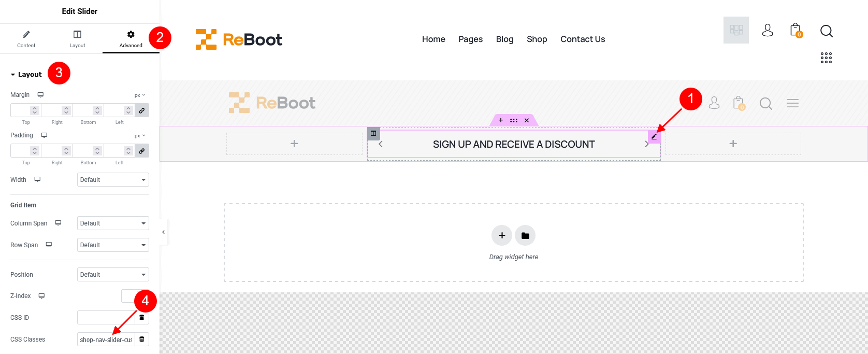The image size is (868, 354).
Task: Click pink edit widget pencil icon
Action: point(655,137)
